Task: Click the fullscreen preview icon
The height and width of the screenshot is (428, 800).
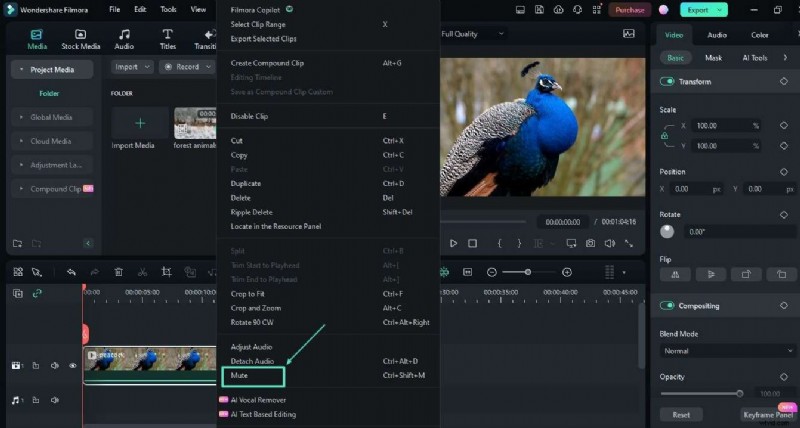Action: (x=629, y=243)
